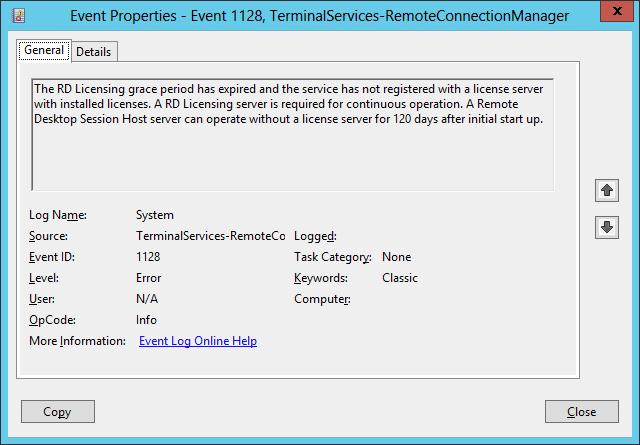Click the Computer field label
Image resolution: width=640 pixels, height=445 pixels.
click(322, 299)
